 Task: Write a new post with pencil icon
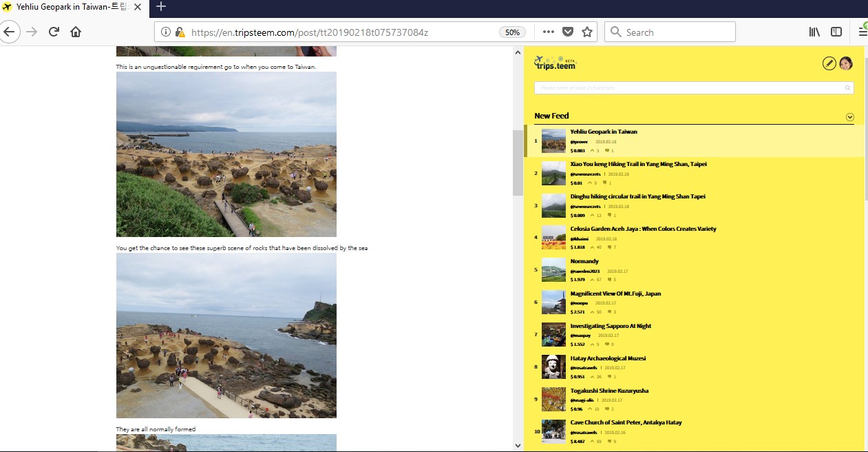pos(829,63)
